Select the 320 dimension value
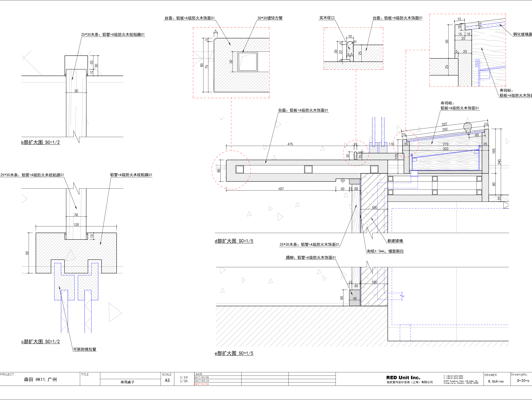Image resolution: width=532 pixels, height=400 pixels. coord(446,149)
